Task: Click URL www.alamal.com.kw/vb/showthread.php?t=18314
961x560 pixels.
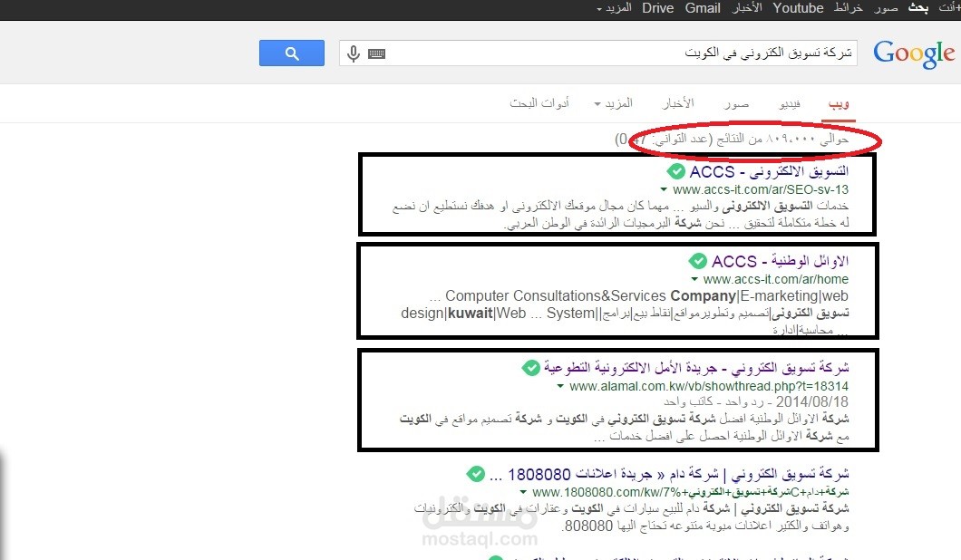Action: click(x=709, y=387)
